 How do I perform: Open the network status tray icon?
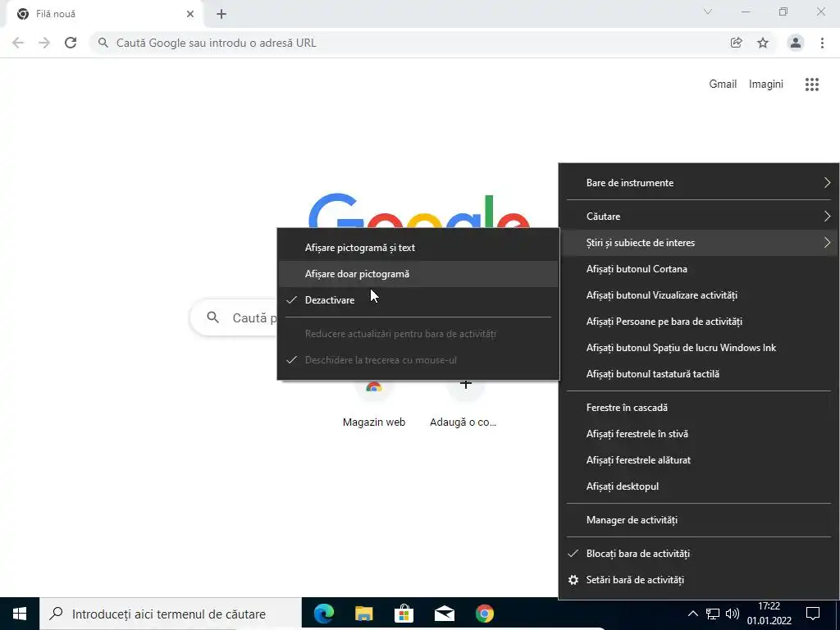click(713, 614)
